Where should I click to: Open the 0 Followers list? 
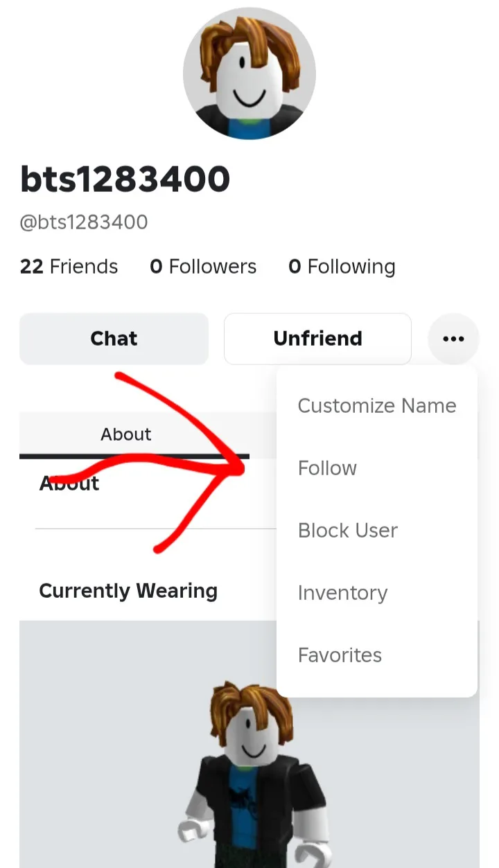(x=203, y=267)
